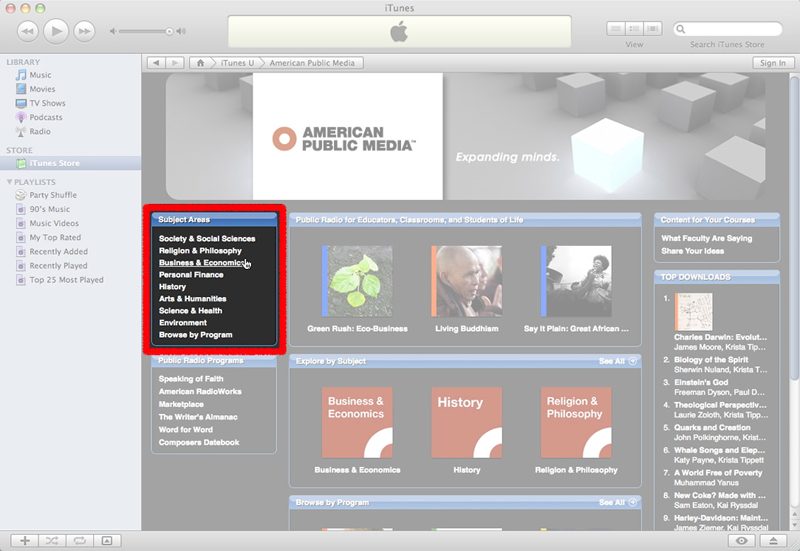Open Religion & Philosophy in Subject Areas list
Viewport: 800px width, 551px height.
click(200, 251)
